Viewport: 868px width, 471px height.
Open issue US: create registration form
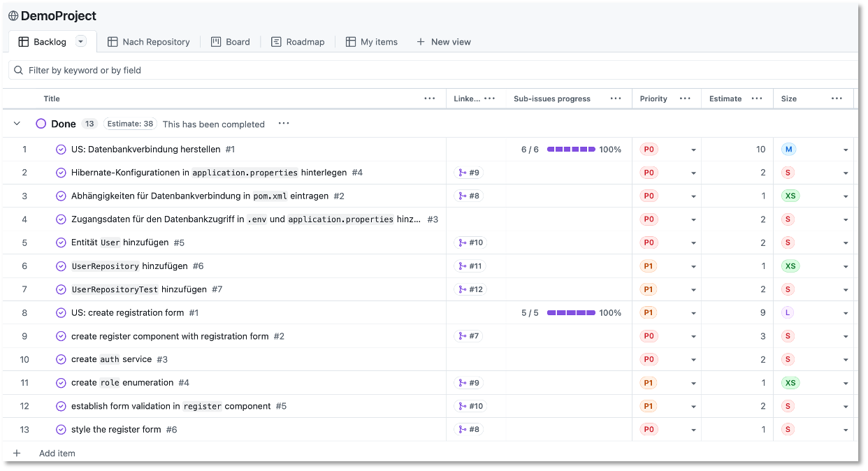pos(127,313)
